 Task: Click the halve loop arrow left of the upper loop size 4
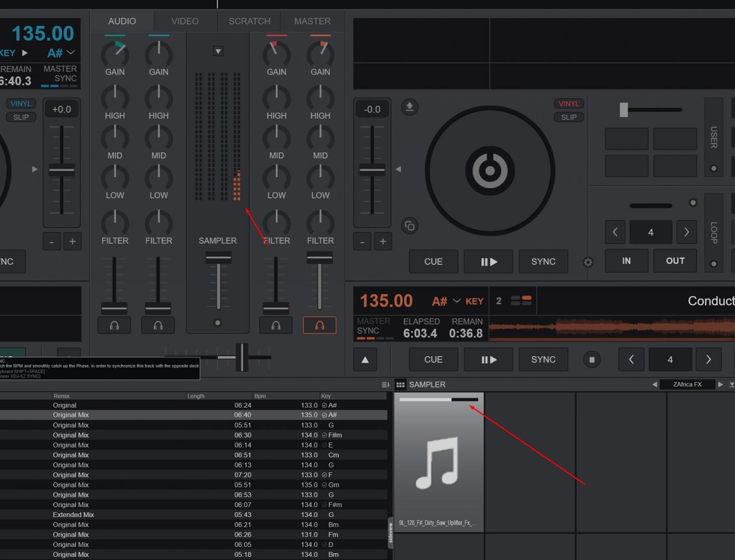pos(615,232)
